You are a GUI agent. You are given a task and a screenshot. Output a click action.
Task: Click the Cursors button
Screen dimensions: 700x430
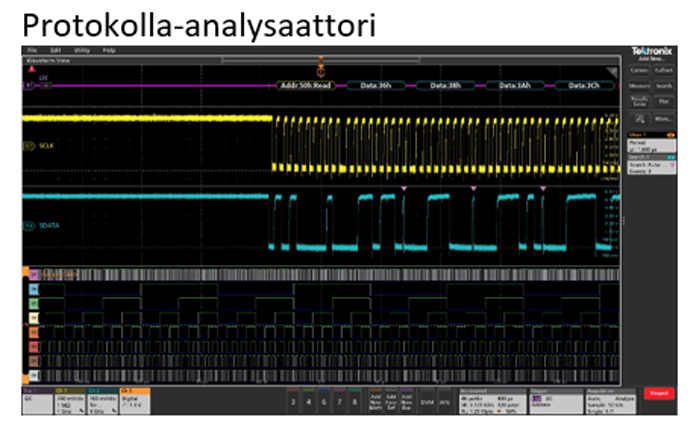click(638, 70)
